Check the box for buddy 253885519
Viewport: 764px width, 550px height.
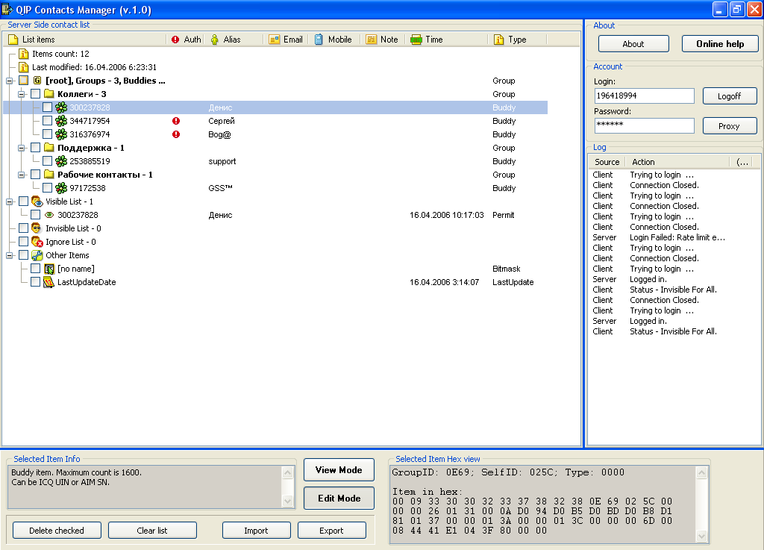click(47, 161)
